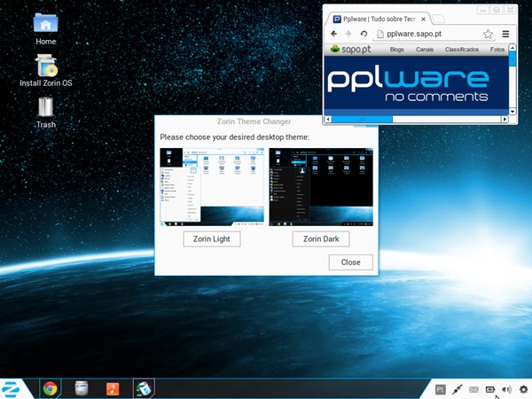Click the horizontal scrollbar left arrow
The height and width of the screenshot is (399, 532).
click(328, 119)
